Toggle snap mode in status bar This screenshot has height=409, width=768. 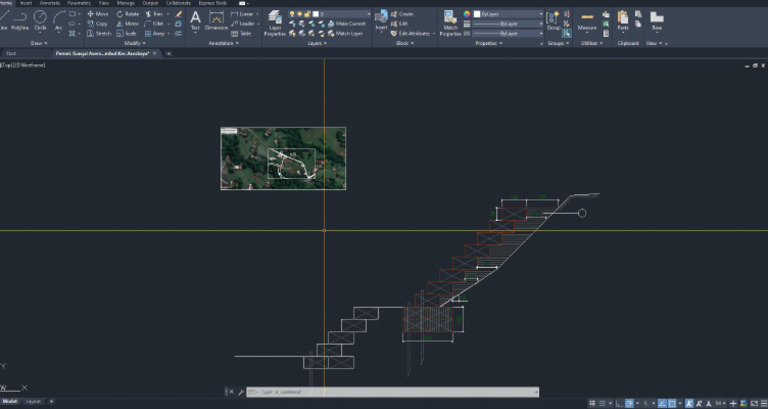[602, 403]
